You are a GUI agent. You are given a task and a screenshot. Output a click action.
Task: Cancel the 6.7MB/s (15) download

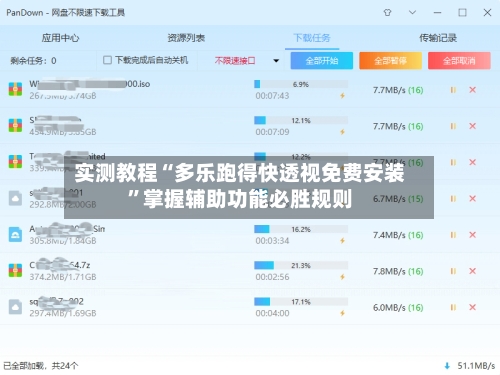coord(472,199)
